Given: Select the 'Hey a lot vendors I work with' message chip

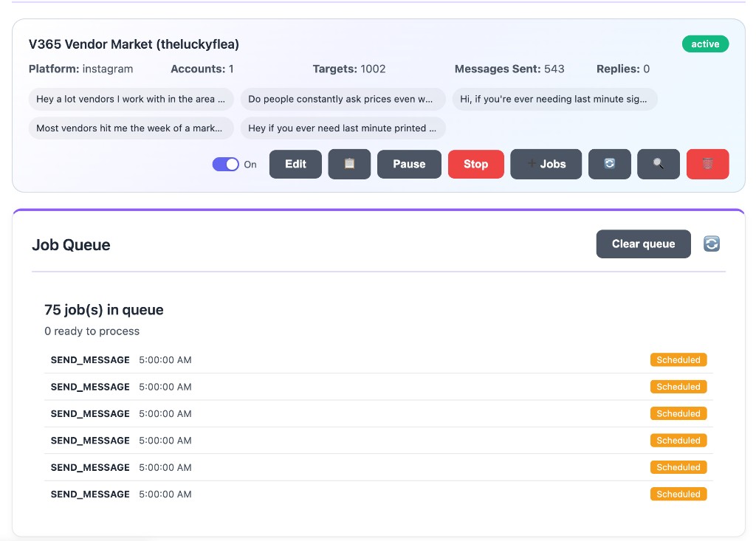Looking at the screenshot, I should click(131, 99).
